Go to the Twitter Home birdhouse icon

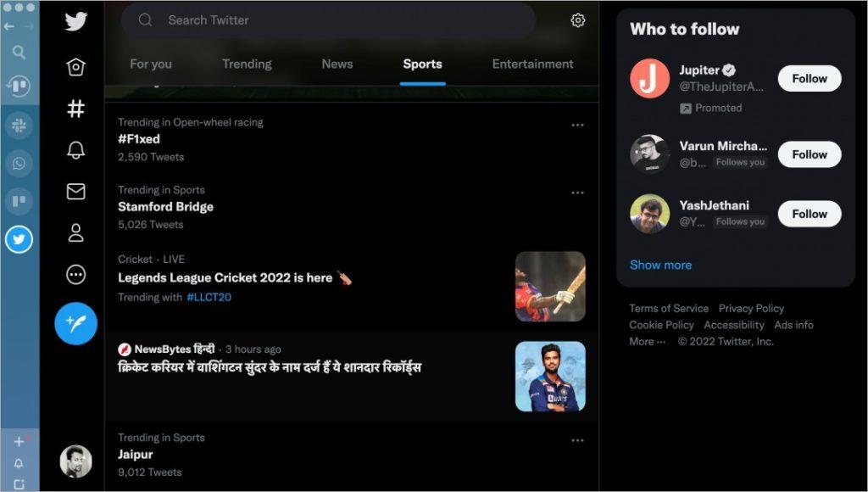tap(75, 67)
